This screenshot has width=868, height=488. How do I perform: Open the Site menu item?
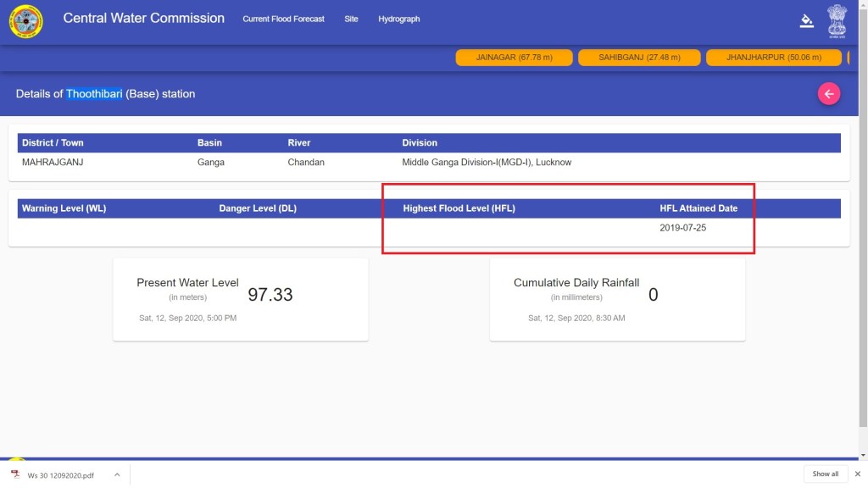[351, 19]
